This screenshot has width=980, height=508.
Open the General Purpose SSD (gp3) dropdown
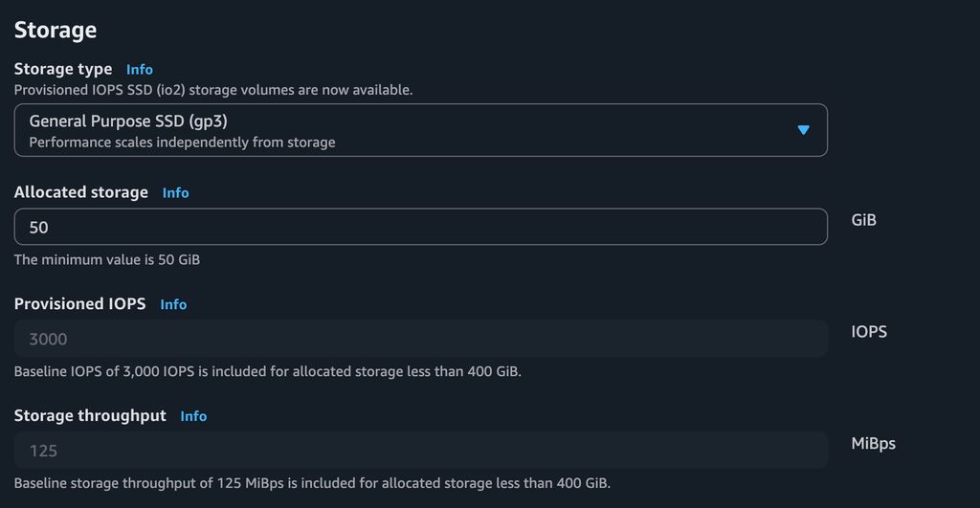[420, 130]
